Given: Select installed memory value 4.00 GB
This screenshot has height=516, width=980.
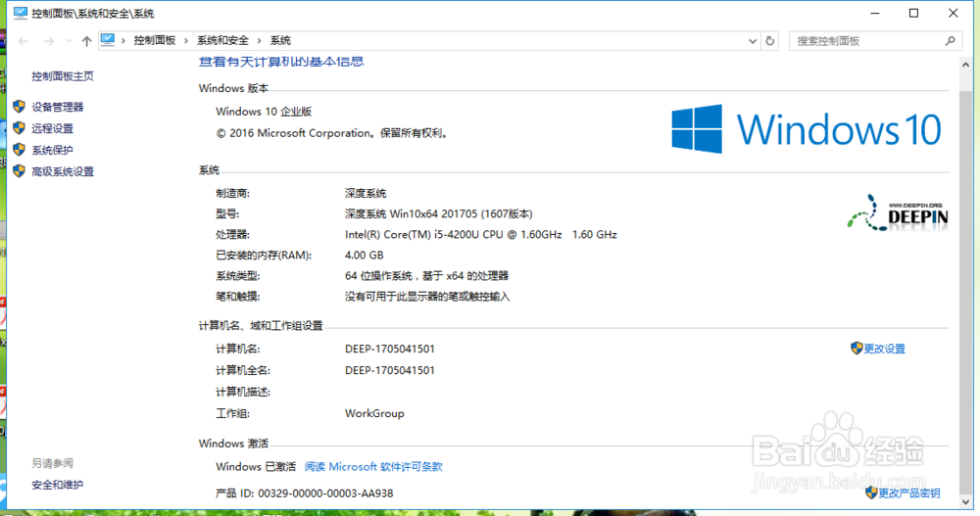Looking at the screenshot, I should pos(365,256).
